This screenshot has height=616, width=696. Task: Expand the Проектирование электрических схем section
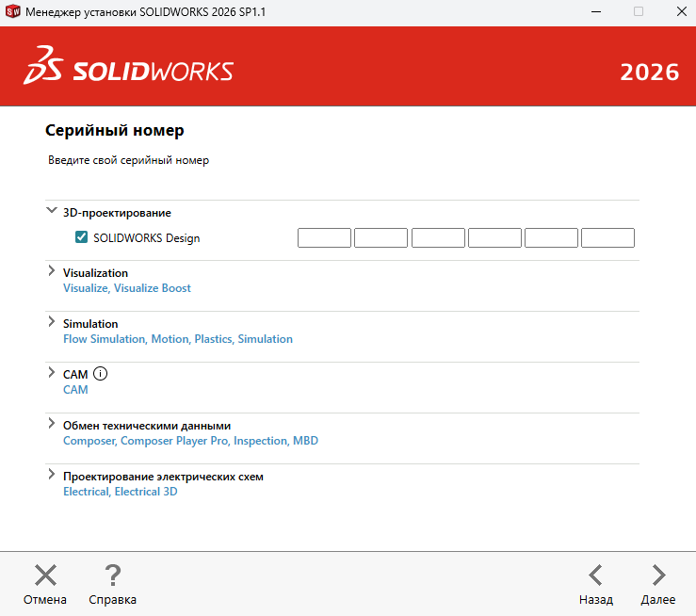tap(52, 476)
